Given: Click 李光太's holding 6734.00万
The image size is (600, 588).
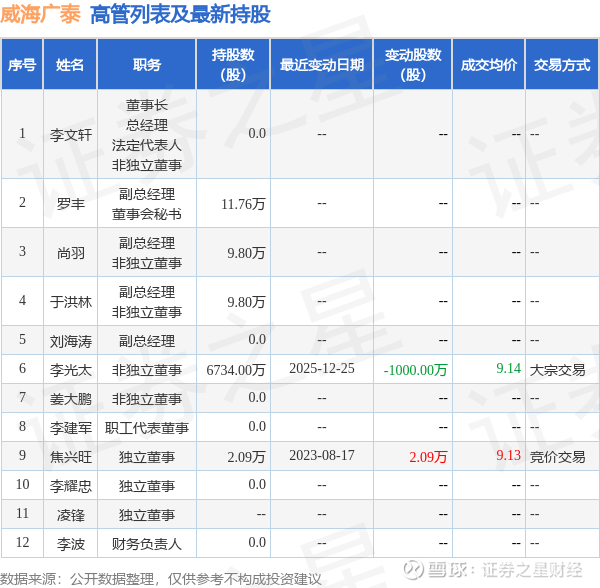Looking at the screenshot, I should [236, 370].
